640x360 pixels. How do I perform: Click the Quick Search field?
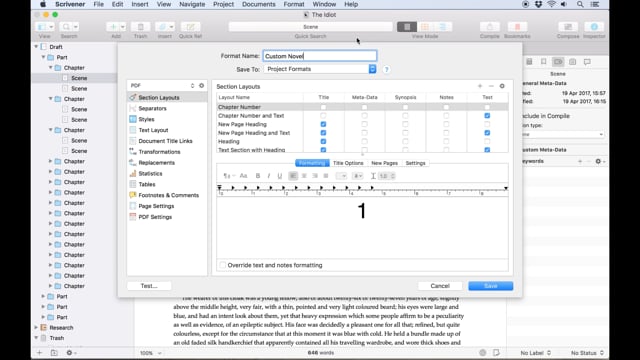pyautogui.click(x=310, y=27)
